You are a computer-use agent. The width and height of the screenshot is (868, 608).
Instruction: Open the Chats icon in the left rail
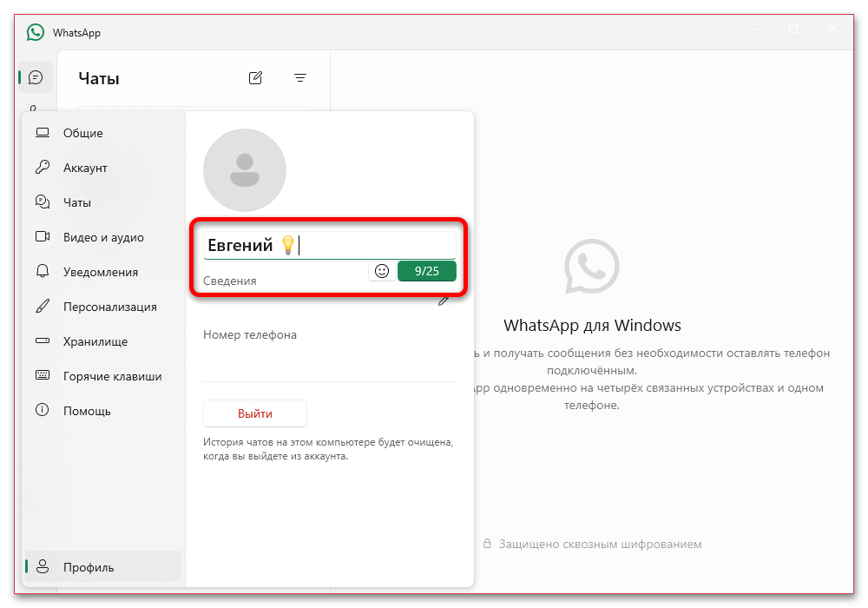pyautogui.click(x=36, y=77)
